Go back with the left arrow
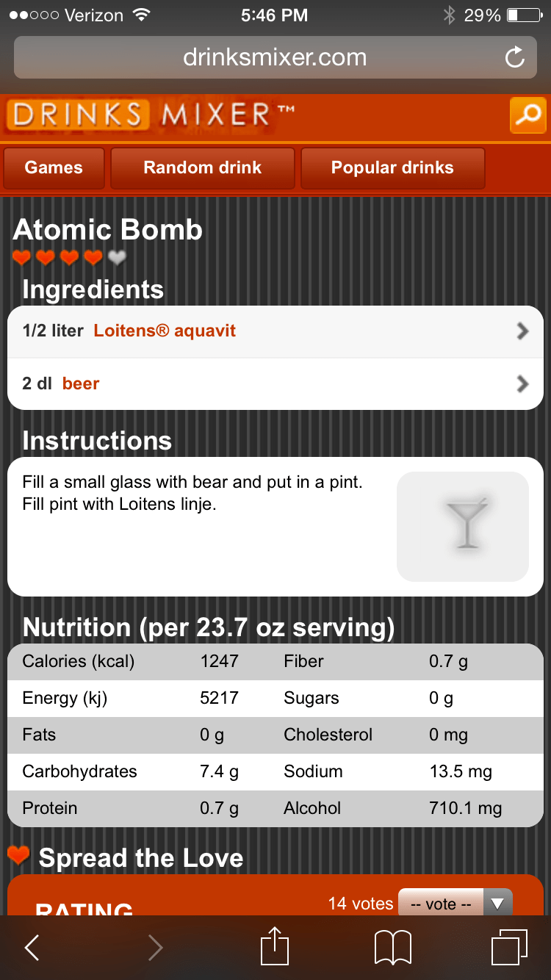 pyautogui.click(x=32, y=947)
